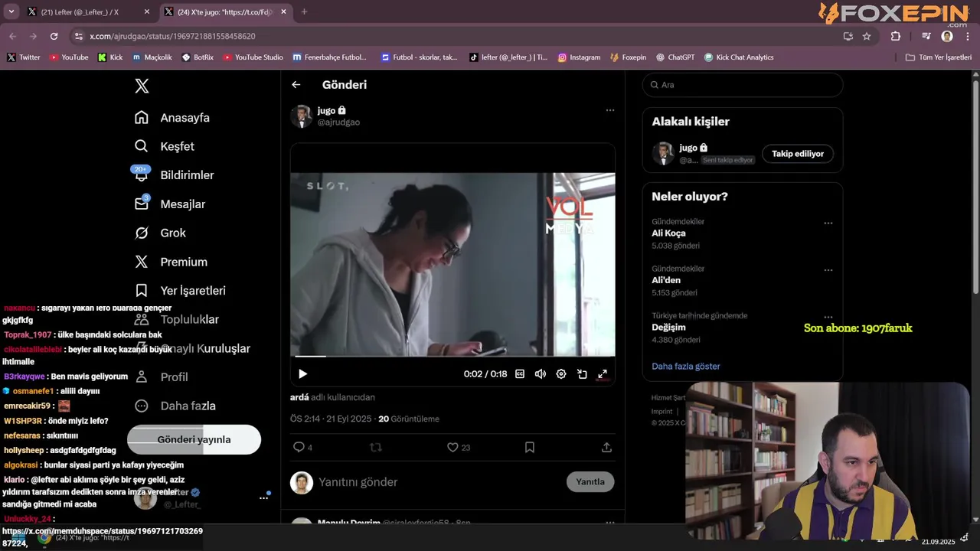Open Foxepin bookmark

pos(628,57)
